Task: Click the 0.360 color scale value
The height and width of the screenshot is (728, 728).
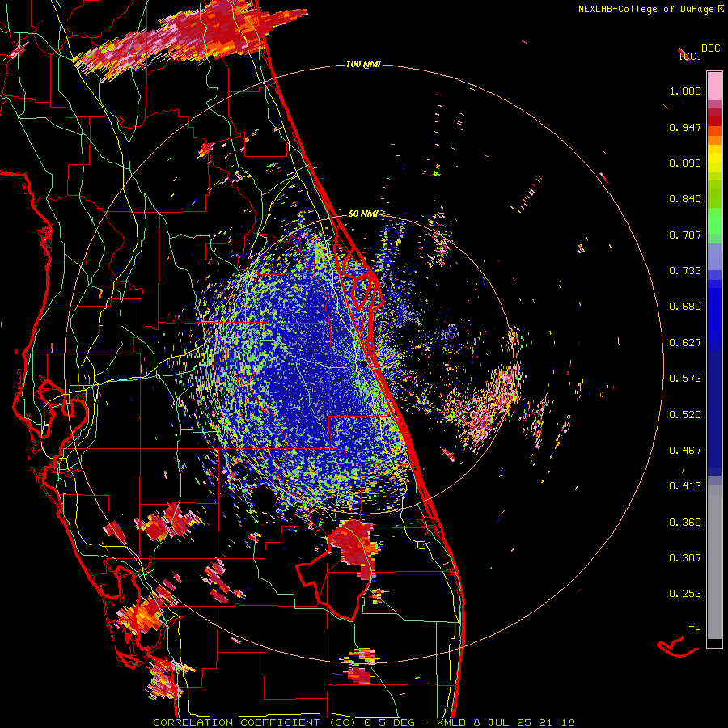Action: pos(685,523)
